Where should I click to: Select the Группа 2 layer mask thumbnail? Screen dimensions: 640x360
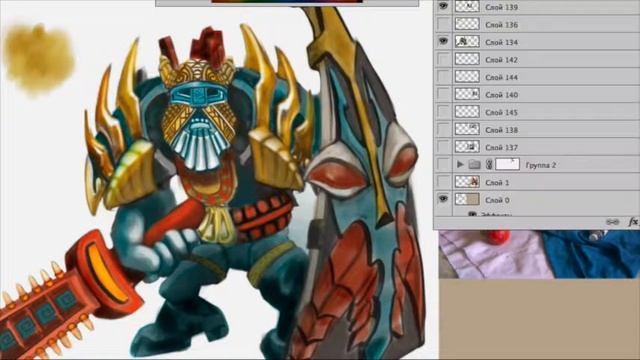(x=507, y=164)
